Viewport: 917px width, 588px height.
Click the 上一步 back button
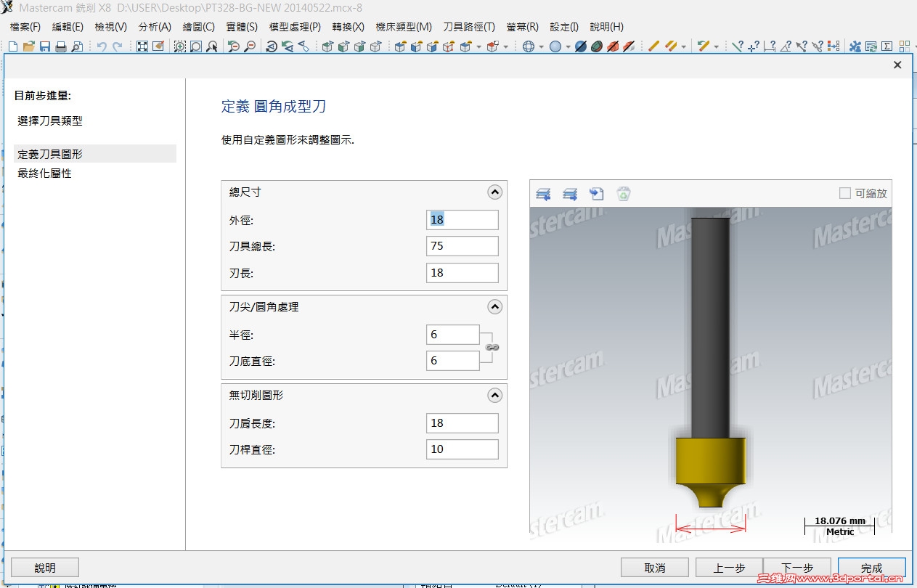click(x=729, y=568)
